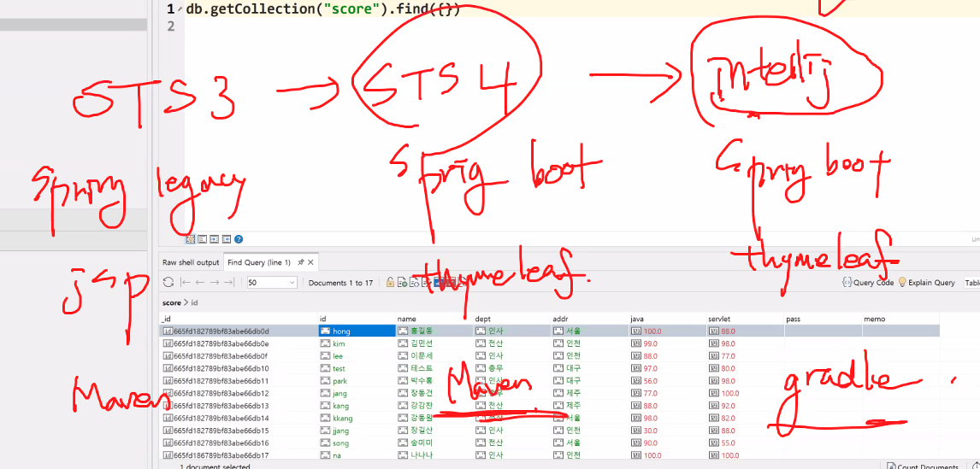The height and width of the screenshot is (469, 980).
Task: Click java score 56.0 cell
Action: (x=668, y=381)
